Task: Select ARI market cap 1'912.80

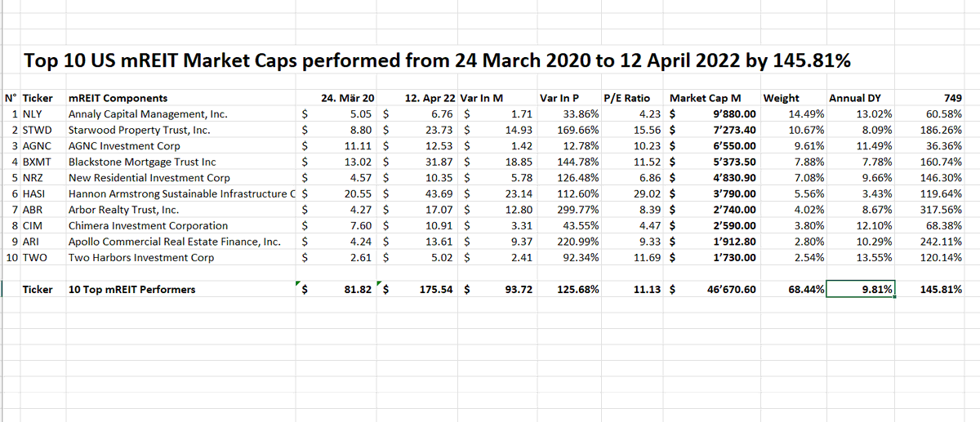Action: (735, 242)
